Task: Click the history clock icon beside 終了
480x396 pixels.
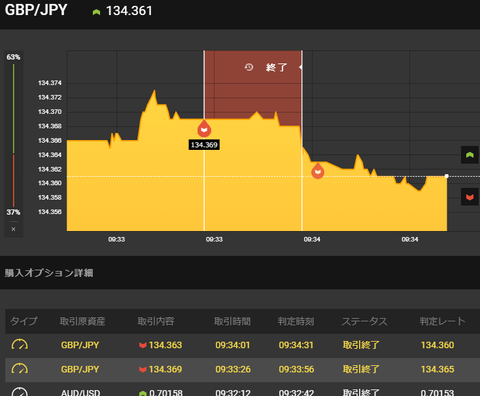Action: (249, 67)
